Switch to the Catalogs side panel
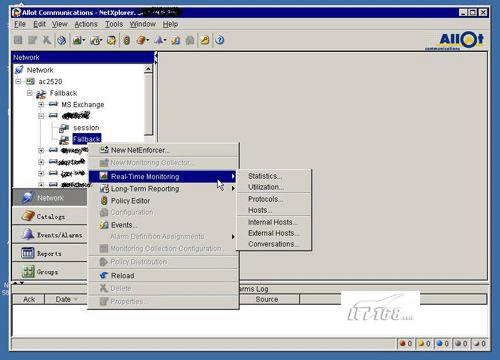Image resolution: width=500 pixels, height=360 pixels. click(x=50, y=216)
